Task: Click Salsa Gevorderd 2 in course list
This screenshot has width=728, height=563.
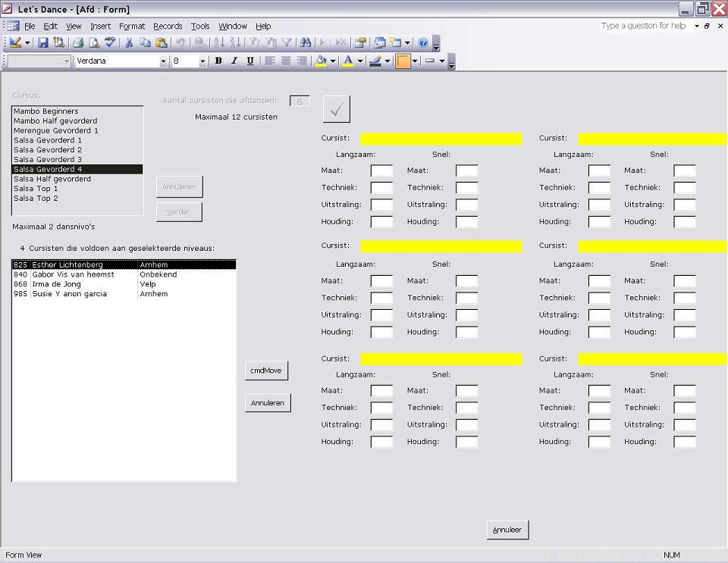Action: click(77, 150)
